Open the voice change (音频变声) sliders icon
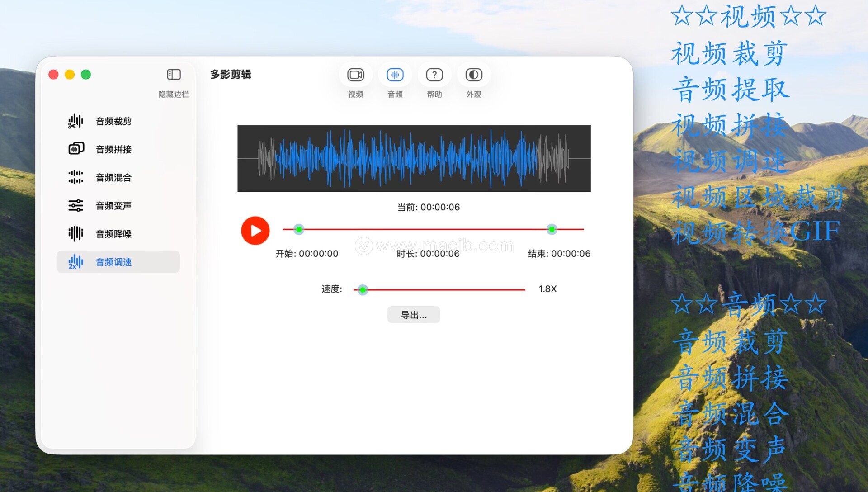 (75, 206)
